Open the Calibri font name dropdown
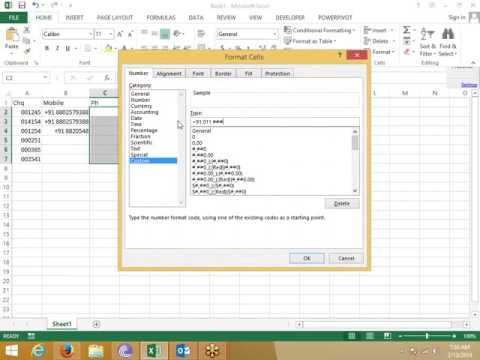 click(x=90, y=34)
